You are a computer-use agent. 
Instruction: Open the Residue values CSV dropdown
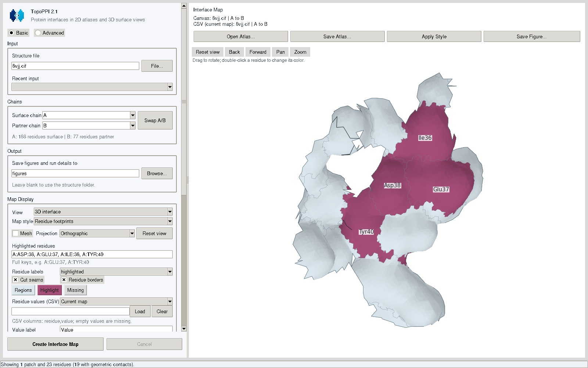[116, 301]
